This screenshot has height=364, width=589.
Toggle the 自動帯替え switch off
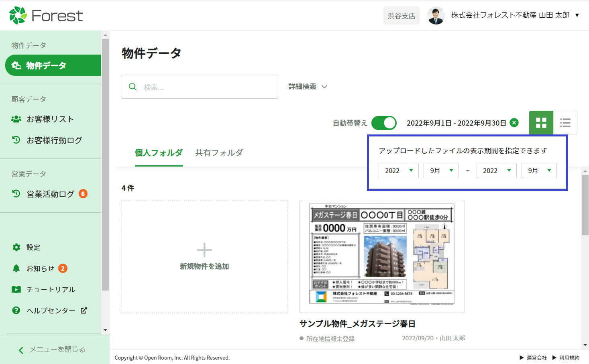click(383, 123)
